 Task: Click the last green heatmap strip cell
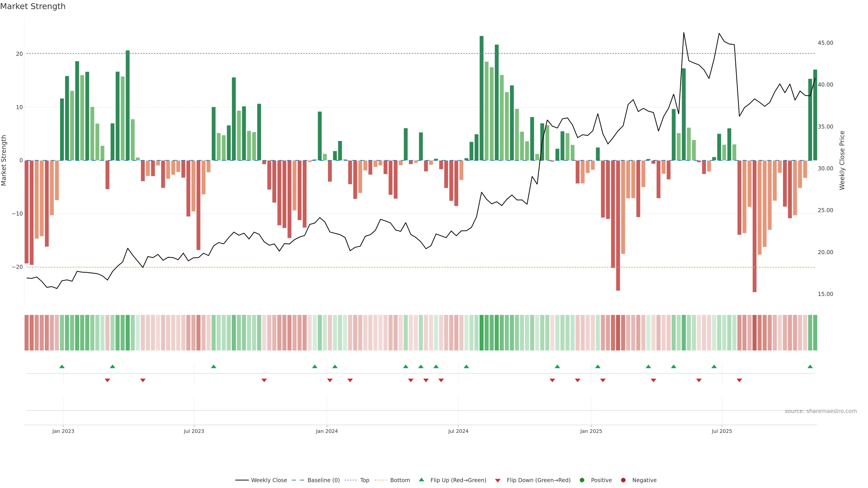click(x=815, y=332)
